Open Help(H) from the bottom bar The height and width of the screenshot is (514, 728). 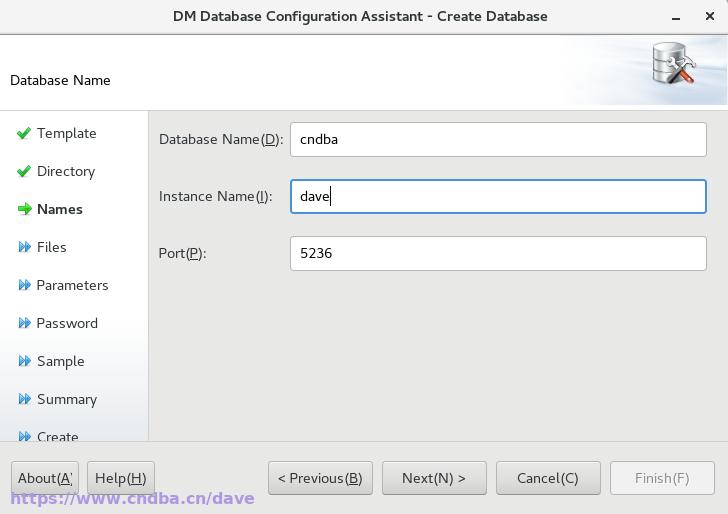click(121, 478)
